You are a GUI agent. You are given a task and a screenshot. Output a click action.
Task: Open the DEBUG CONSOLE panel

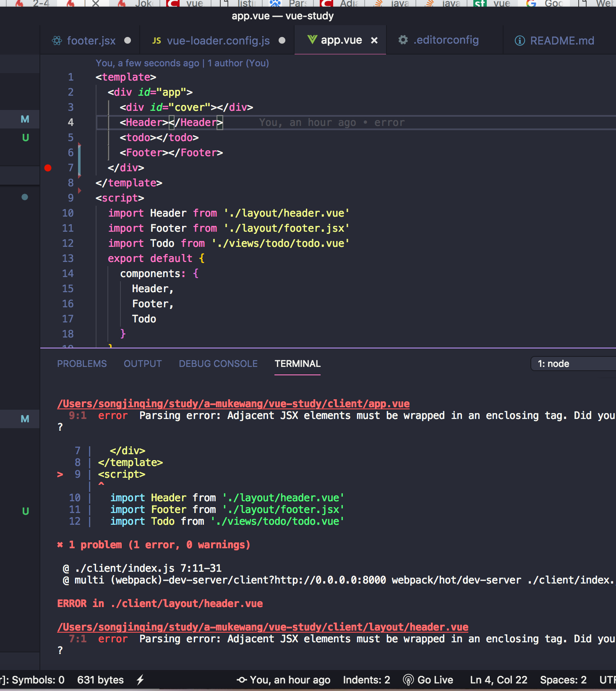point(218,364)
